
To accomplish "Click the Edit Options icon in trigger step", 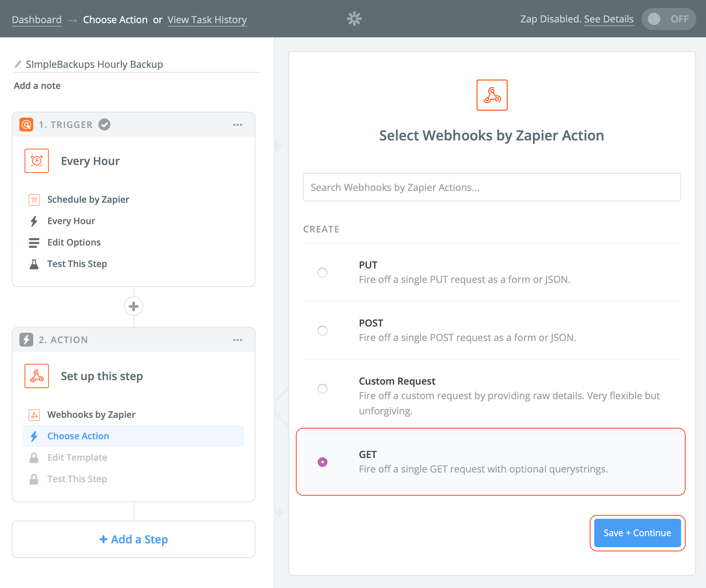I will coord(34,242).
